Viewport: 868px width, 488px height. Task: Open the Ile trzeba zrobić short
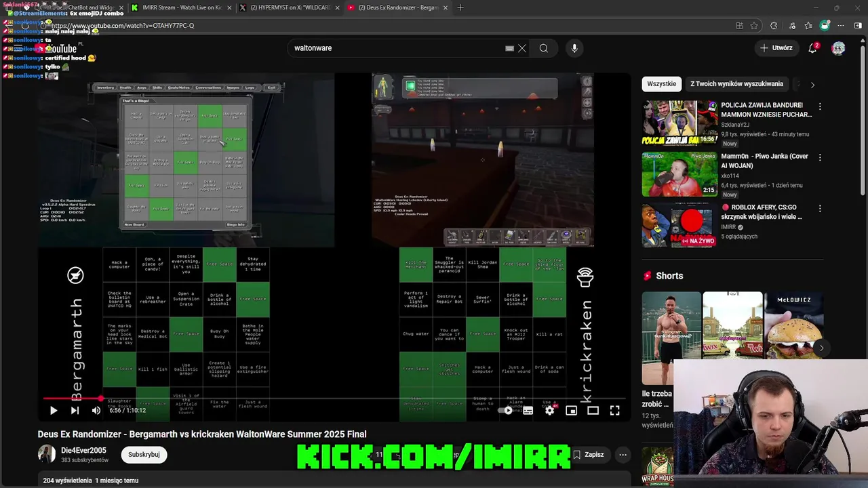pos(671,338)
